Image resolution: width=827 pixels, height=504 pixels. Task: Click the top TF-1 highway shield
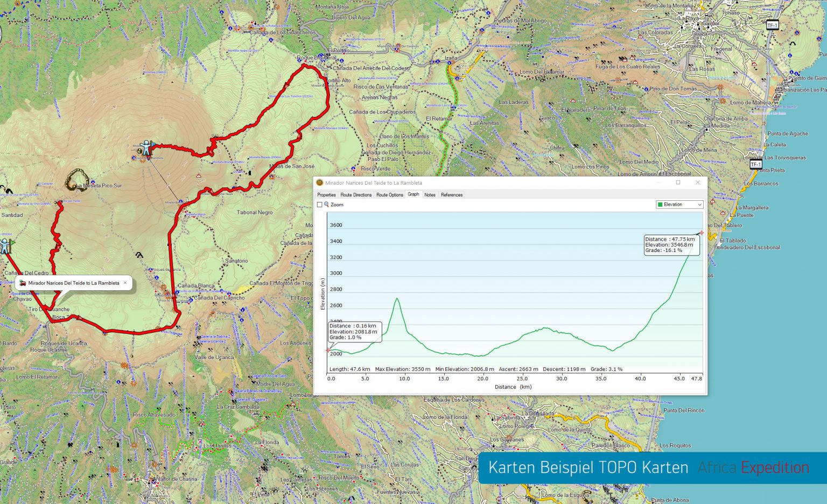(x=772, y=25)
